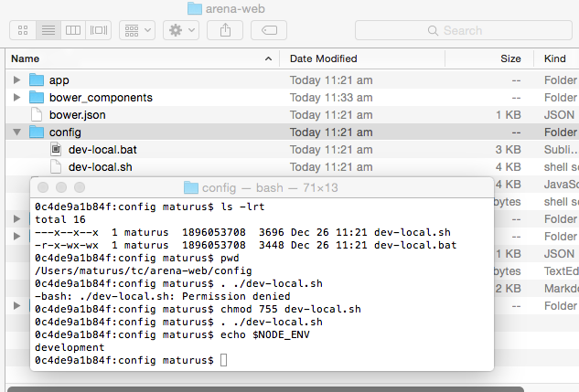Image resolution: width=579 pixels, height=392 pixels.
Task: Open the Action gear dropdown menu
Action: pos(180,30)
